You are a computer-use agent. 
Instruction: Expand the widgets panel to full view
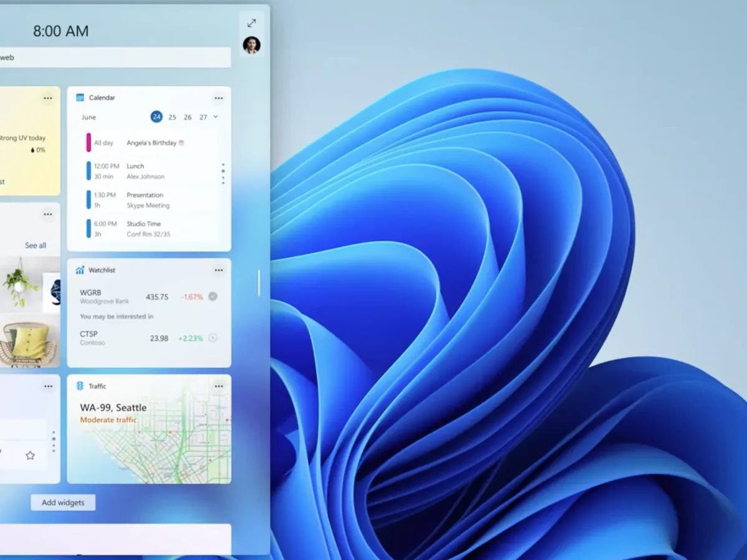point(251,23)
